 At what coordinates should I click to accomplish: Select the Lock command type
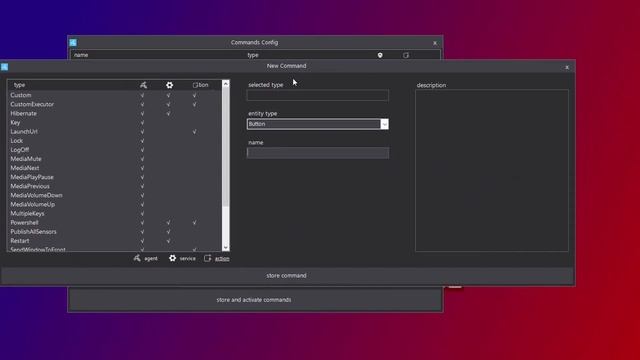pyautogui.click(x=115, y=140)
